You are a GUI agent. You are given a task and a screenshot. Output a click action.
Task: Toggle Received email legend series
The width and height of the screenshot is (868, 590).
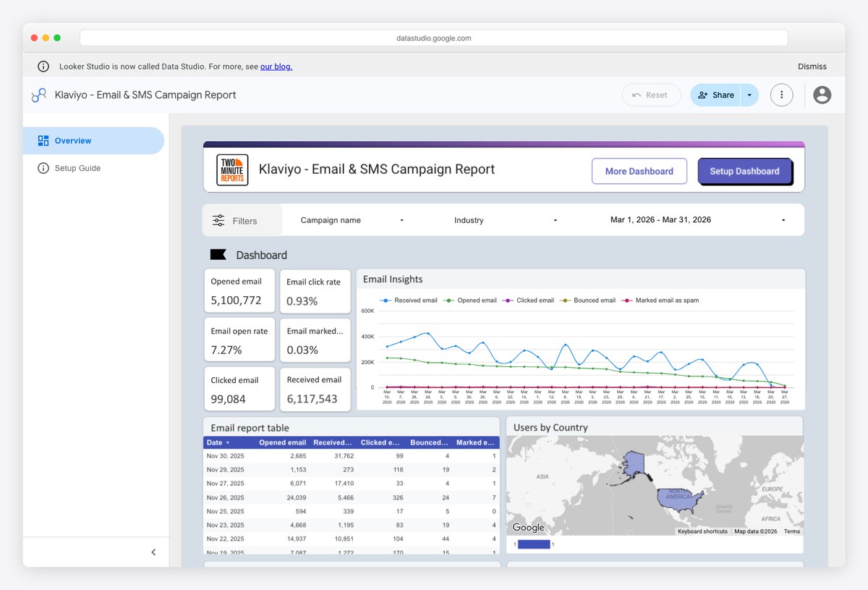pyautogui.click(x=409, y=300)
